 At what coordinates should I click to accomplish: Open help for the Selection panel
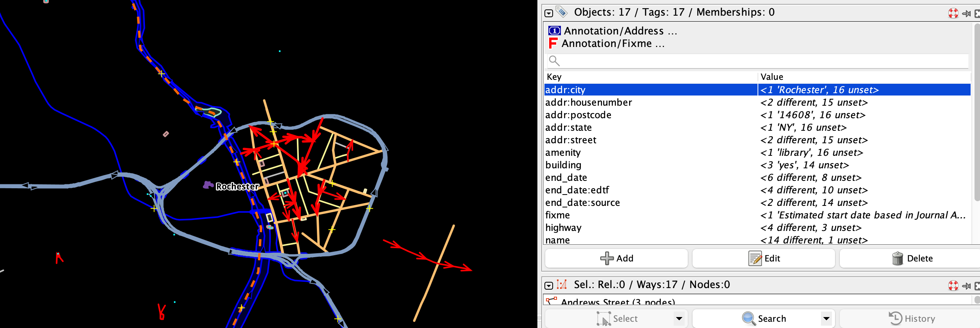(x=953, y=285)
